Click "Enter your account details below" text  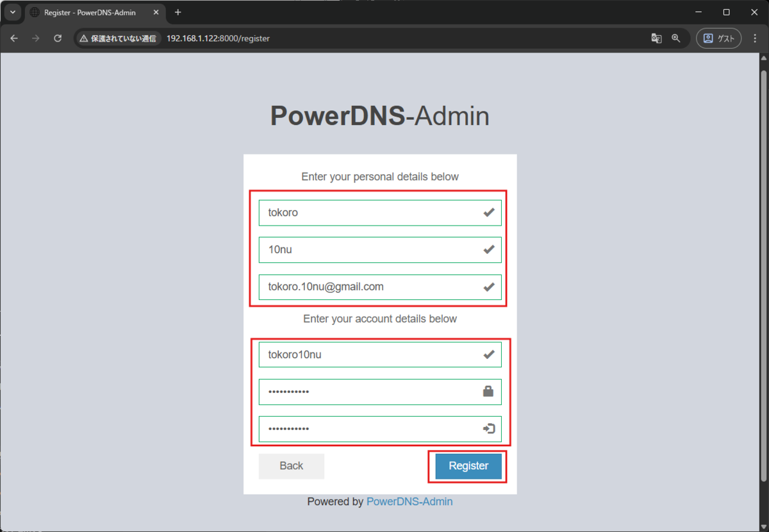point(380,319)
